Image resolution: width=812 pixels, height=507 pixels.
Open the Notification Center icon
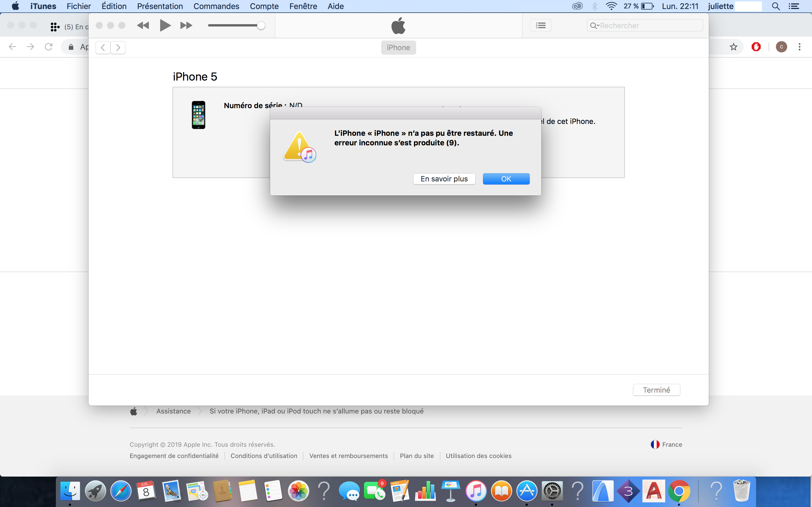point(794,6)
